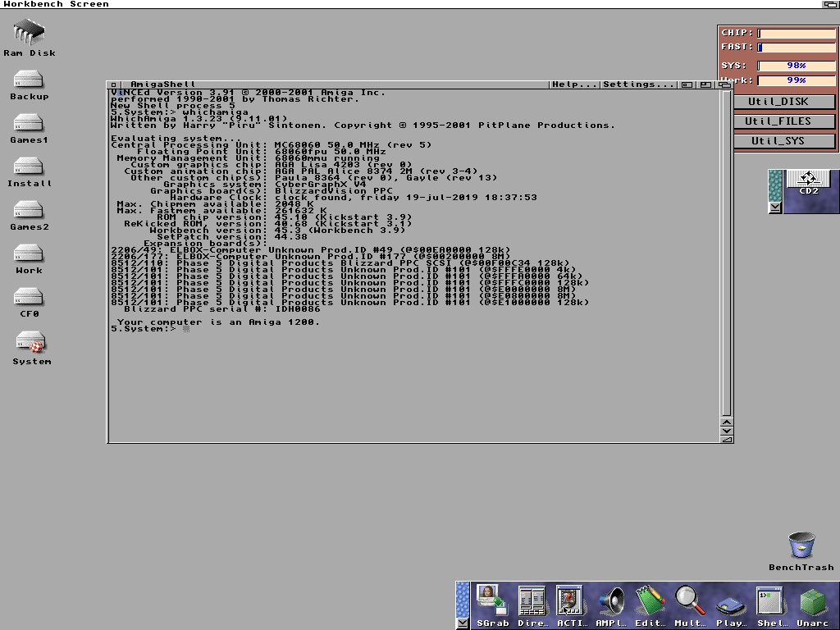Open the Ram Disk desktop icon
Screen dimensions: 840x630
click(x=30, y=38)
